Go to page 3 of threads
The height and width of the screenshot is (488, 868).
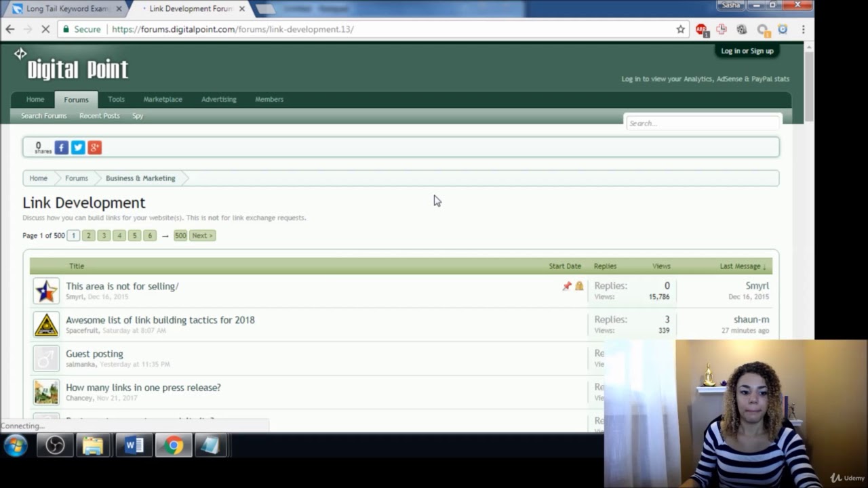pos(104,235)
